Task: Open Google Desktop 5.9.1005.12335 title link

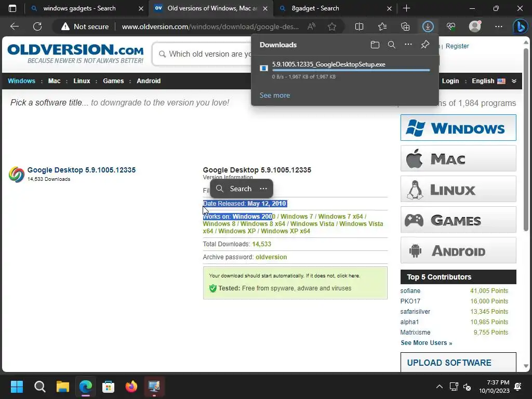Action: coord(82,170)
